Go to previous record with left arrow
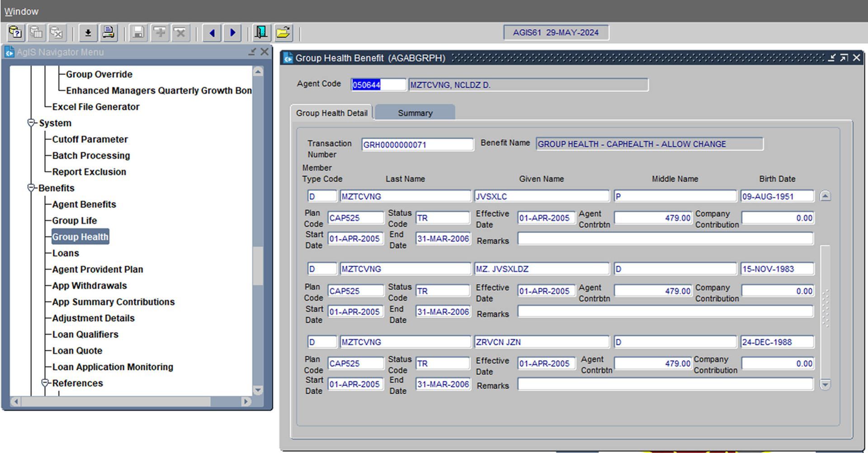Screen dimensions: 868x453 [212, 33]
